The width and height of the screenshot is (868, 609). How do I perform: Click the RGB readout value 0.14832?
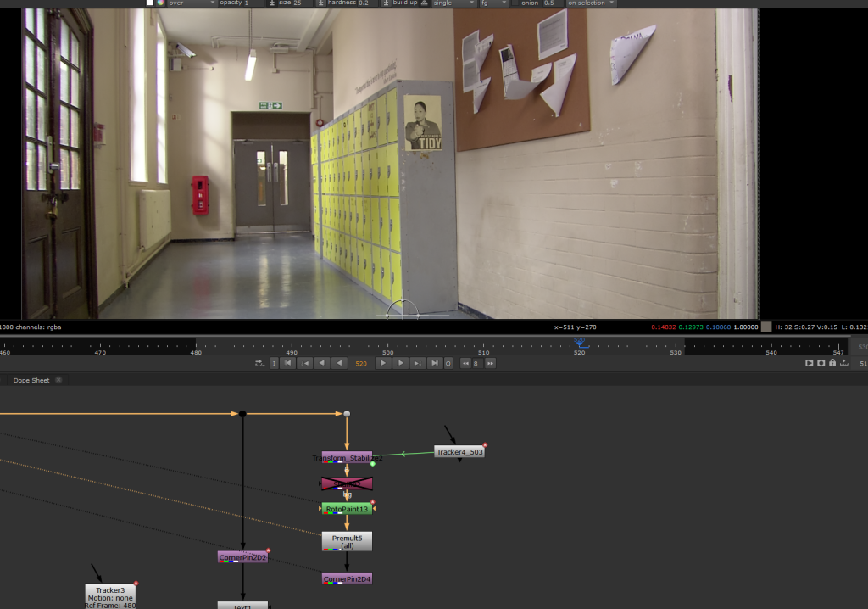click(663, 327)
